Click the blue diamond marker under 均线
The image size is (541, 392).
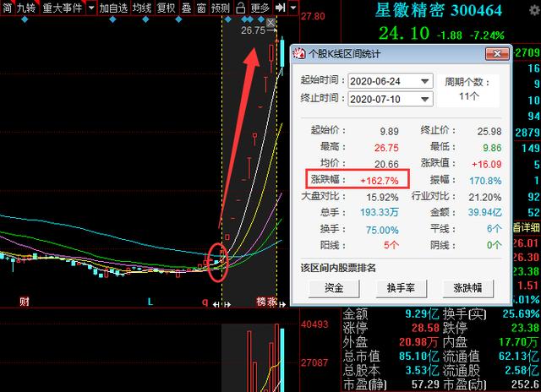coord(145,19)
